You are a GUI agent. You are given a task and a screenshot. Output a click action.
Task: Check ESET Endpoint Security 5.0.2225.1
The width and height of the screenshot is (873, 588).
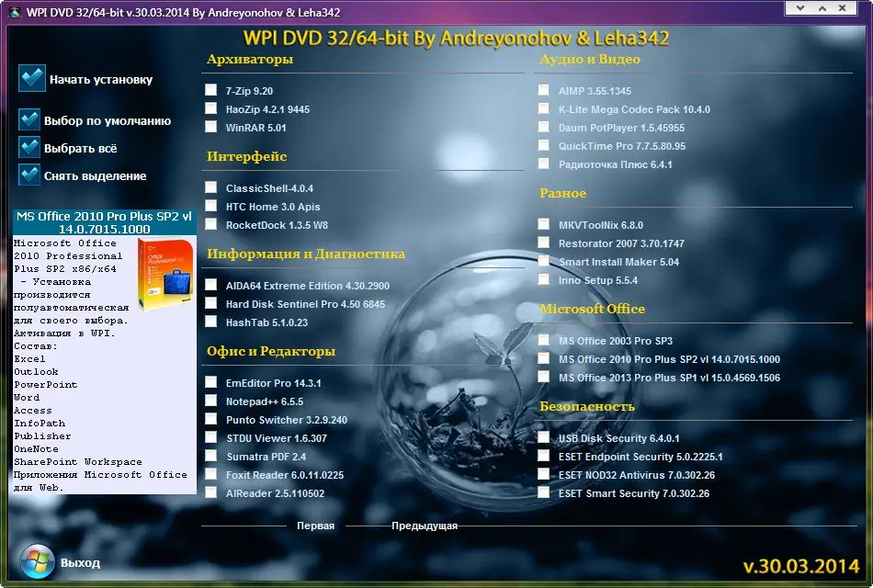point(544,456)
